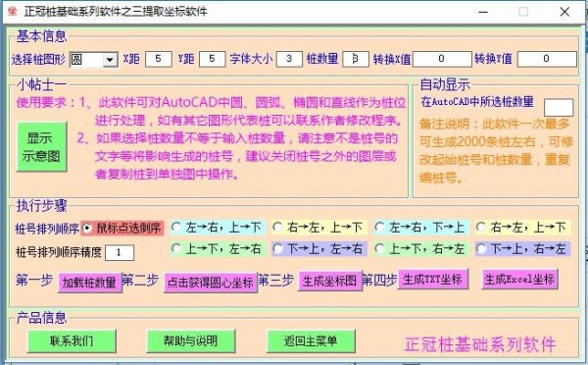
Task: Click the 生成TXT坐标 button
Action: click(x=433, y=279)
